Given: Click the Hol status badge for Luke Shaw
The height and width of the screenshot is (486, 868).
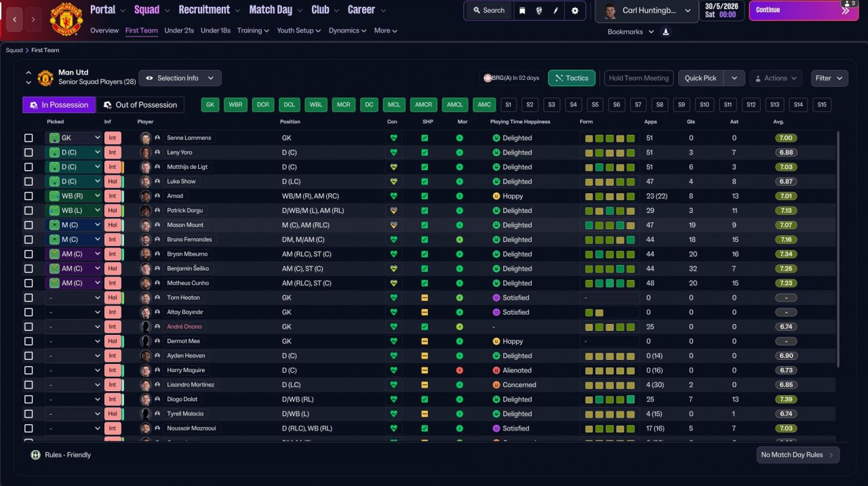Looking at the screenshot, I should pos(113,182).
